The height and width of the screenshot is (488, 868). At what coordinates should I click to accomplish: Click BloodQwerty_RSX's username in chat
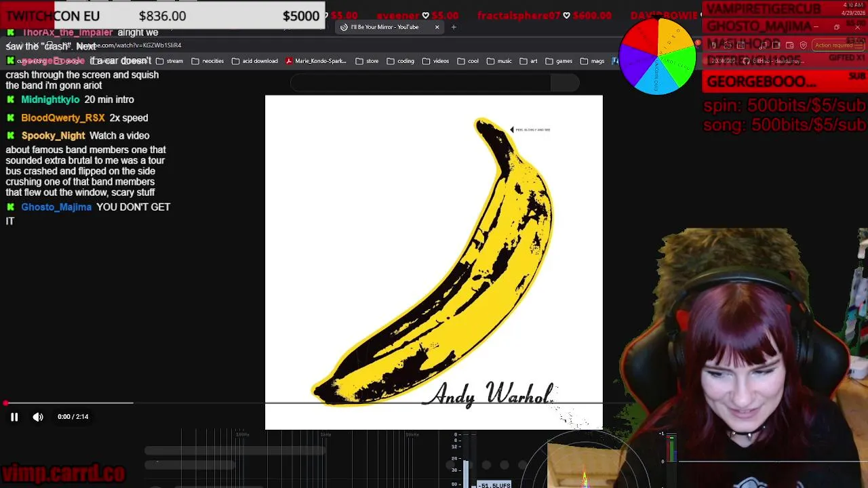[x=62, y=118]
